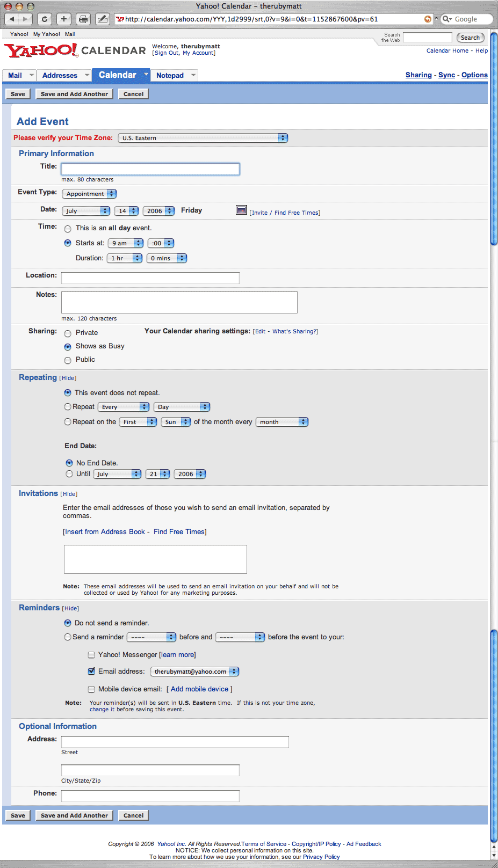Click the top Save button
The width and height of the screenshot is (498, 868).
(18, 94)
